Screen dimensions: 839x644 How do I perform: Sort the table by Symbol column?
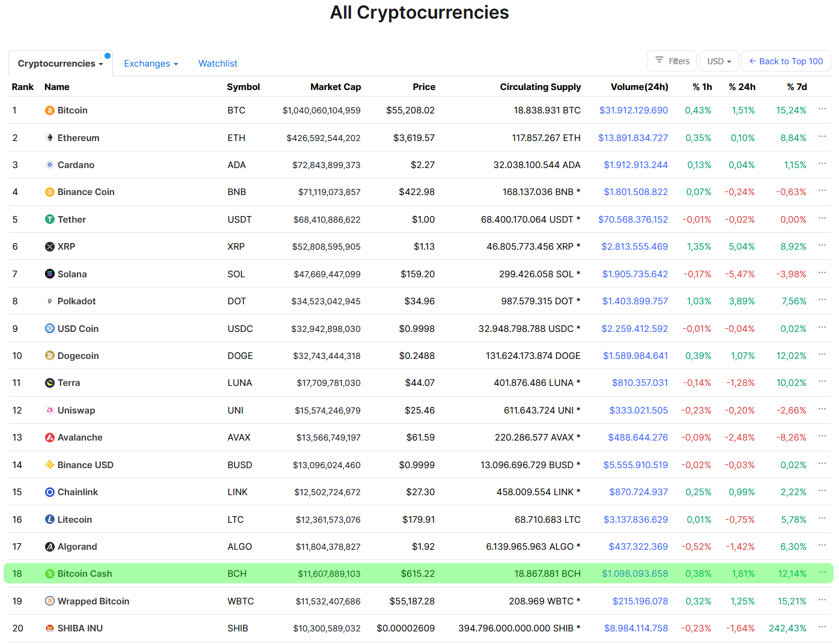coord(243,87)
